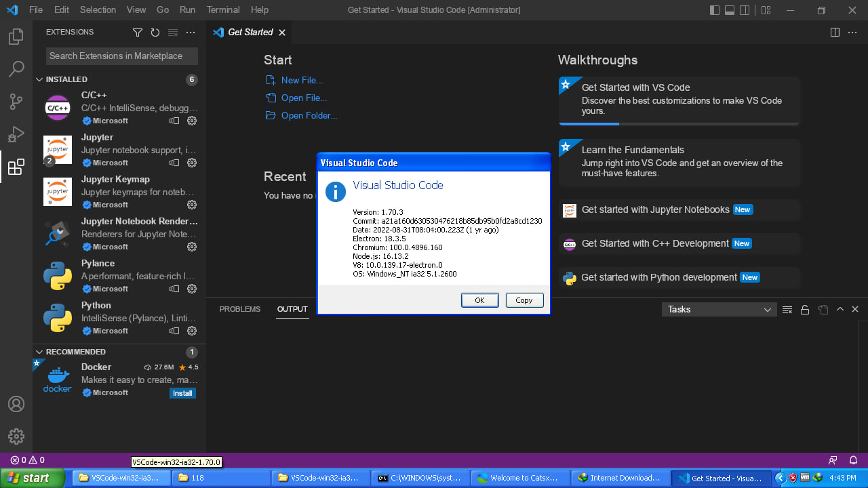
Task: Open Get started with Python development walkthrough
Action: pyautogui.click(x=679, y=277)
